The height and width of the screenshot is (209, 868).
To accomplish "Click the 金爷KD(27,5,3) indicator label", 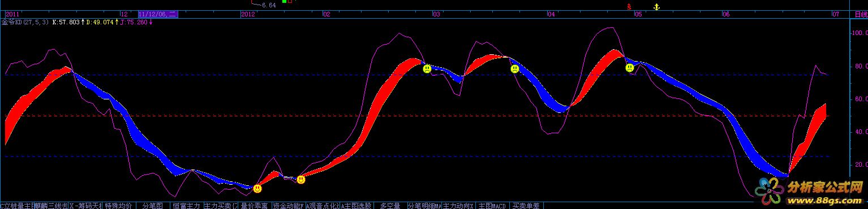I will (x=25, y=23).
